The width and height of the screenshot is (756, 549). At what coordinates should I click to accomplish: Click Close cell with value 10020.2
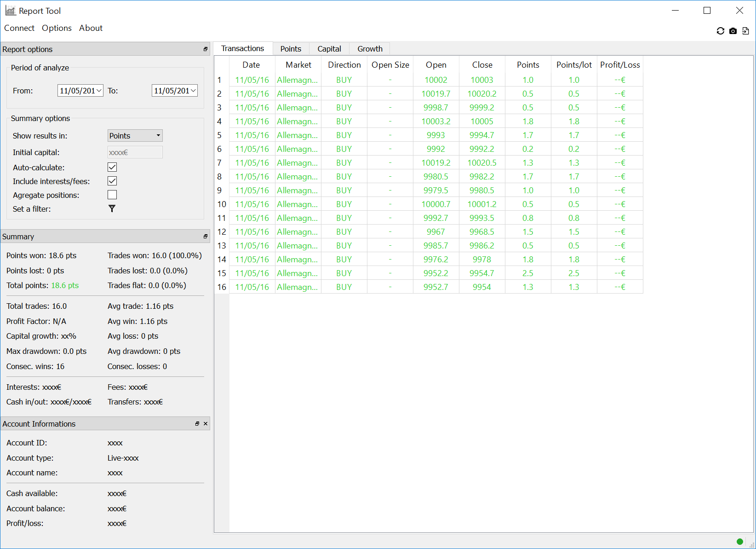[x=482, y=94]
